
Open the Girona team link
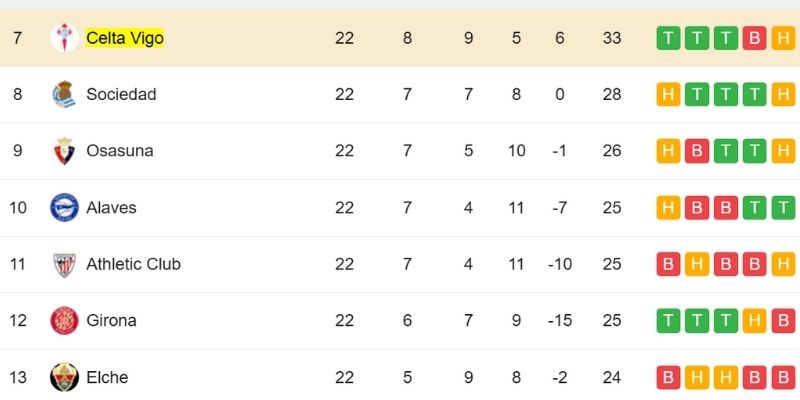[111, 321]
